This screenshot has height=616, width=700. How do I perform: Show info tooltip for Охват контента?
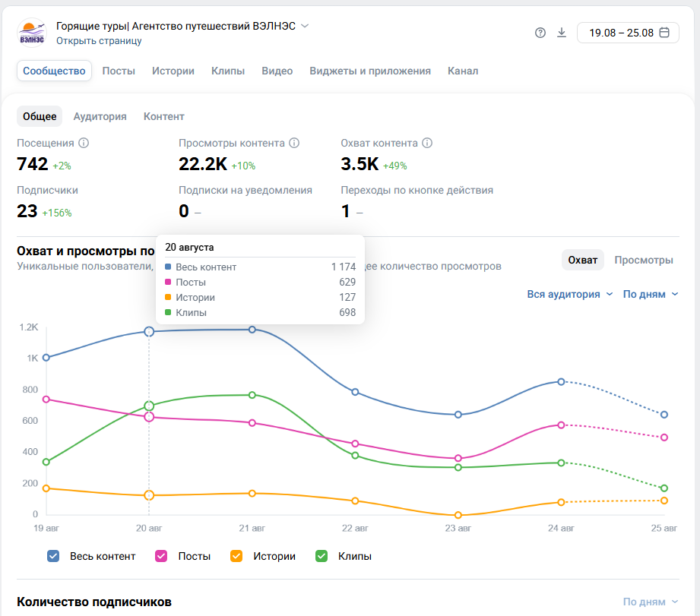coord(427,143)
